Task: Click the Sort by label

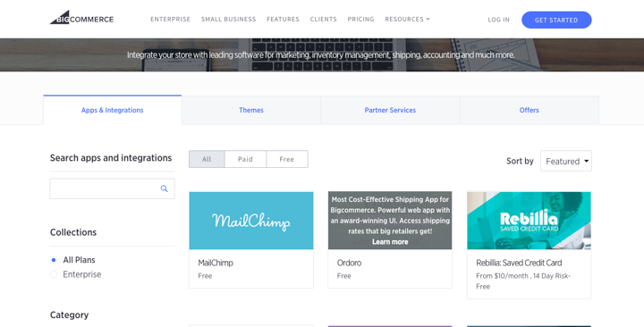Action: [x=520, y=161]
